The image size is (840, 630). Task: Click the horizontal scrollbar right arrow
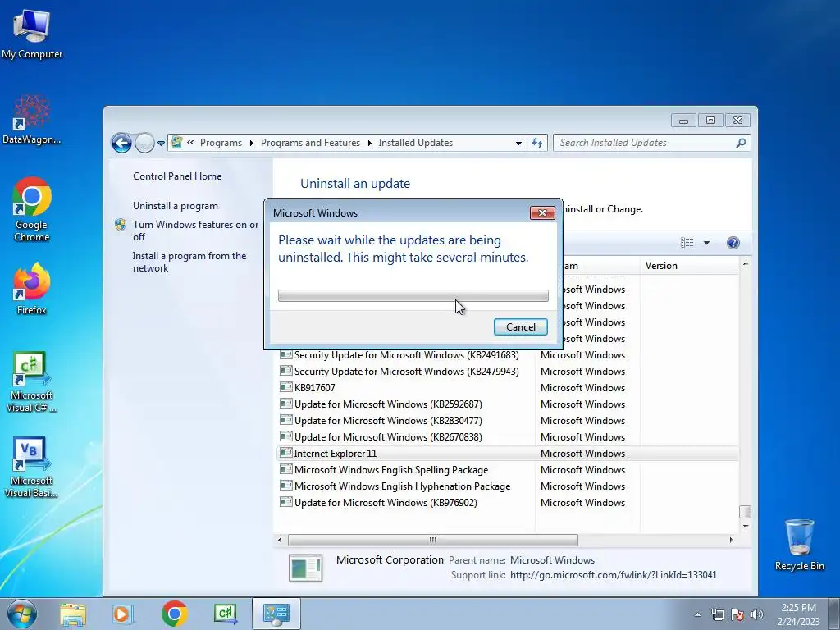pos(731,540)
